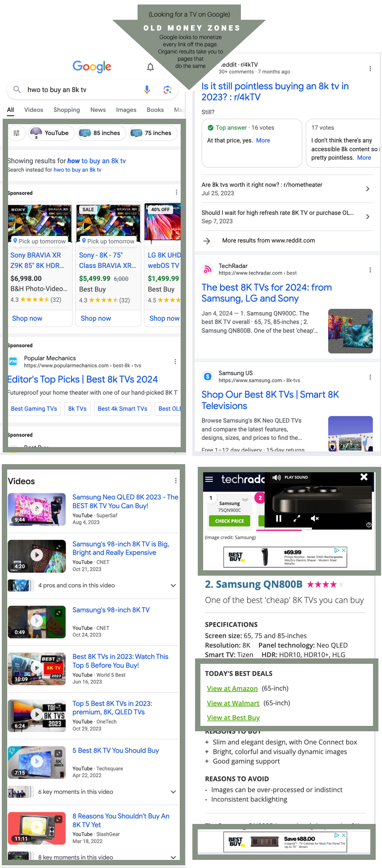
Task: Open the Google notifications bell
Action: [x=151, y=67]
